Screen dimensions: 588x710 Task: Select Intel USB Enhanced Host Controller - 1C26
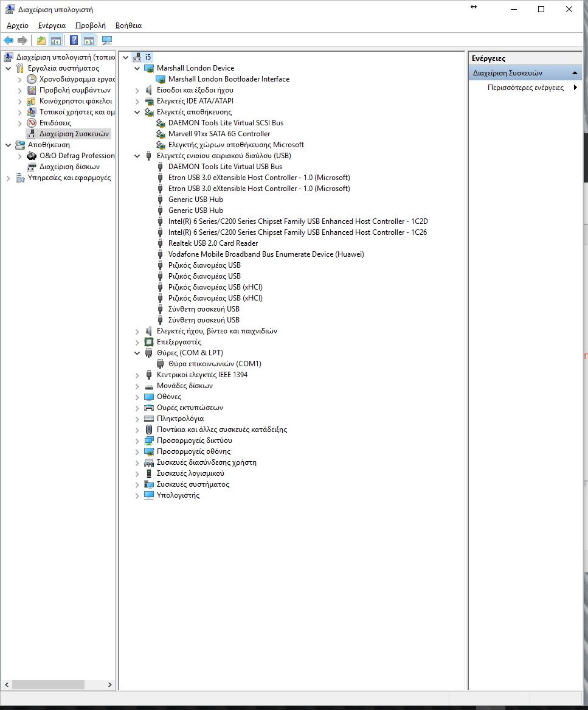297,232
